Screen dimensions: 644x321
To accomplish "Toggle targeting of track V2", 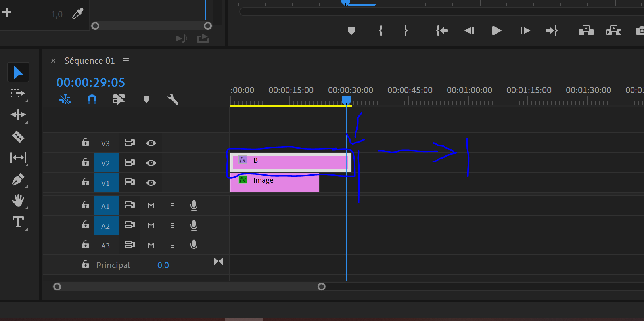I will (105, 163).
